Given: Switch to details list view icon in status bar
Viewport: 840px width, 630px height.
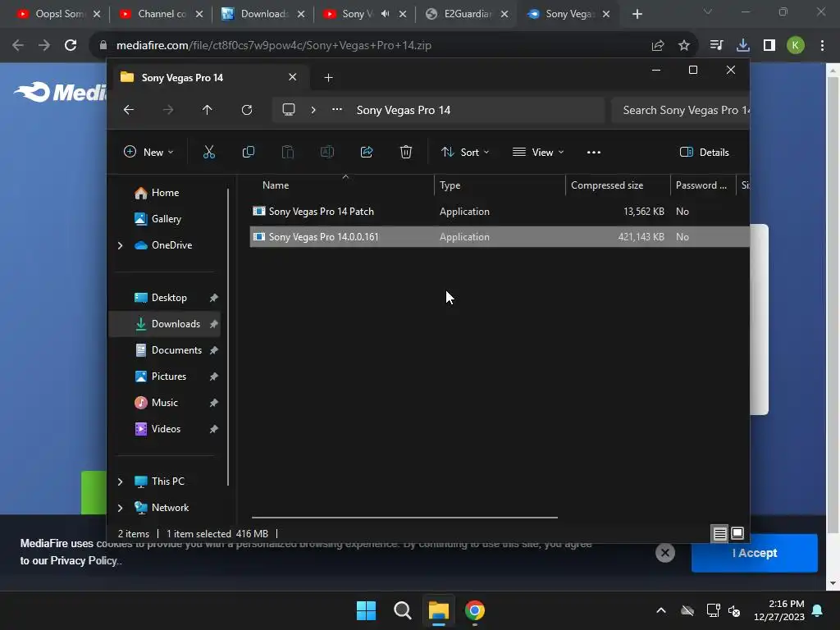Looking at the screenshot, I should (720, 533).
